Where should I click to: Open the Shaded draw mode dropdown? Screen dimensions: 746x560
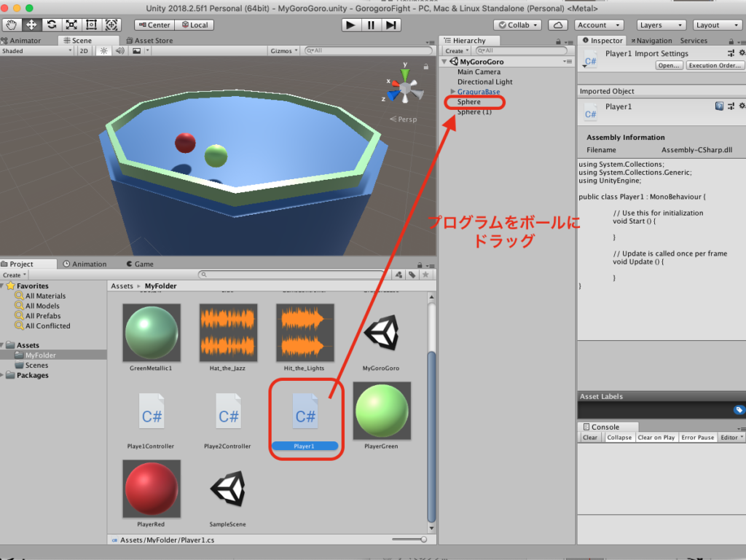click(x=36, y=51)
